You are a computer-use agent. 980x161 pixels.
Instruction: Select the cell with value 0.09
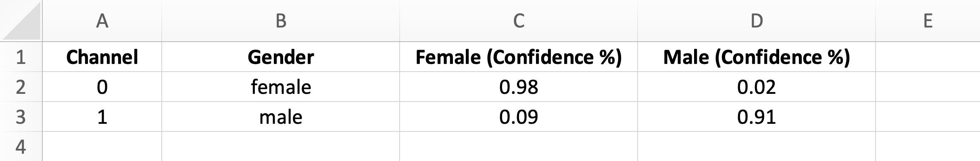(x=519, y=117)
